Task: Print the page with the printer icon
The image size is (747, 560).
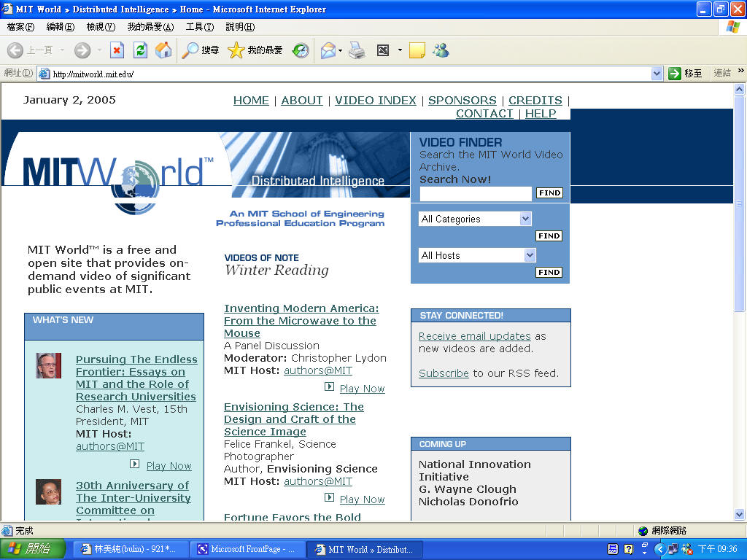Action: (357, 50)
